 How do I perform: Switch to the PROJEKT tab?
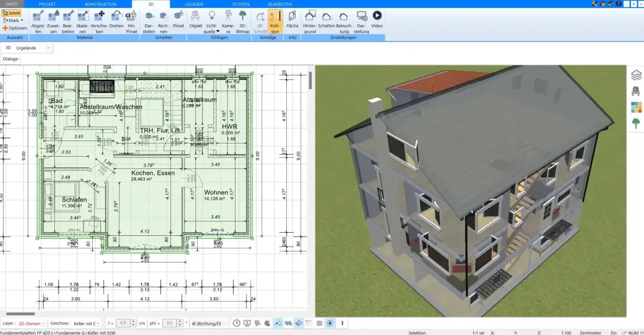click(x=47, y=4)
